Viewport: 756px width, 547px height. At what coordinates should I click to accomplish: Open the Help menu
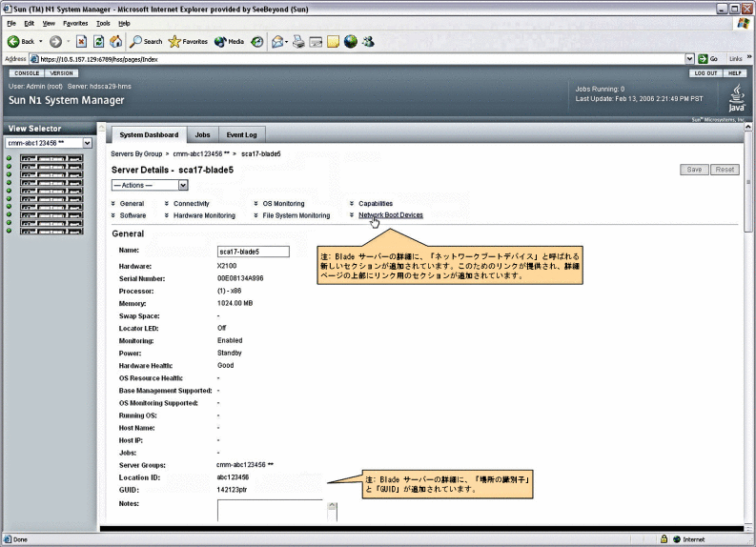tap(124, 23)
